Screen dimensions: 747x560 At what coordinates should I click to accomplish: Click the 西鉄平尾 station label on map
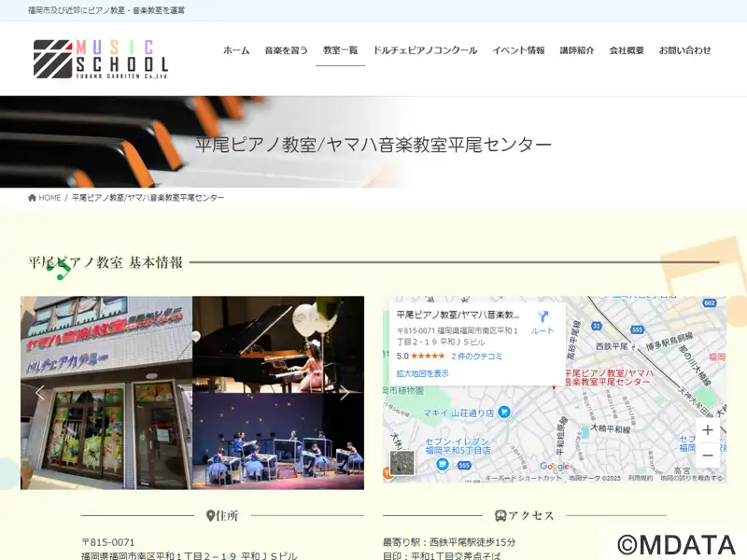tap(612, 346)
